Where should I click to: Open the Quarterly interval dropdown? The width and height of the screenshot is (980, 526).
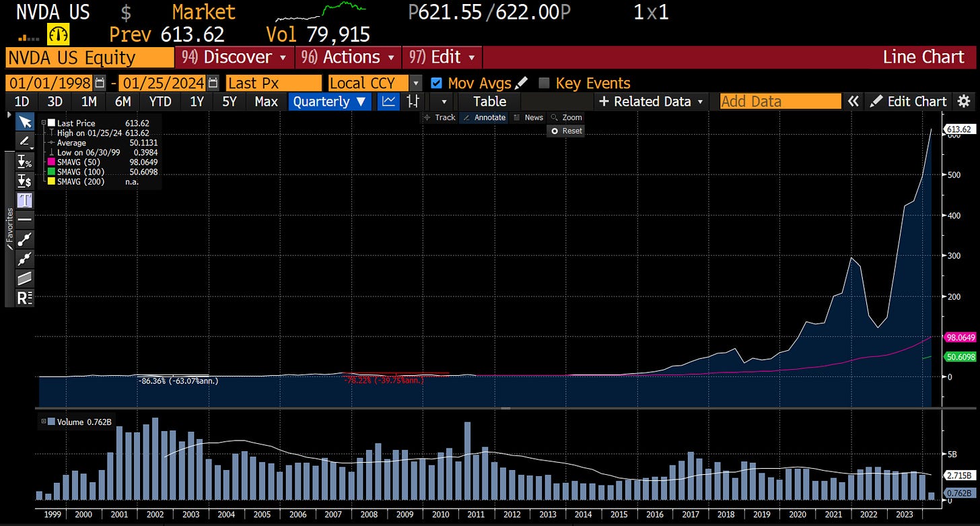click(329, 101)
